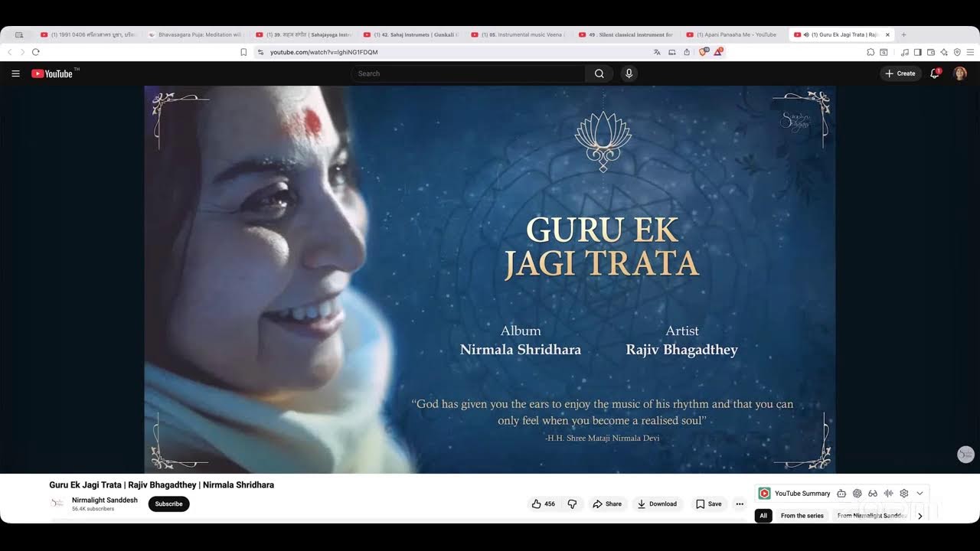The image size is (980, 551).
Task: Close the 'Guru Ek Jagi Trata' tab
Action: coord(887,34)
